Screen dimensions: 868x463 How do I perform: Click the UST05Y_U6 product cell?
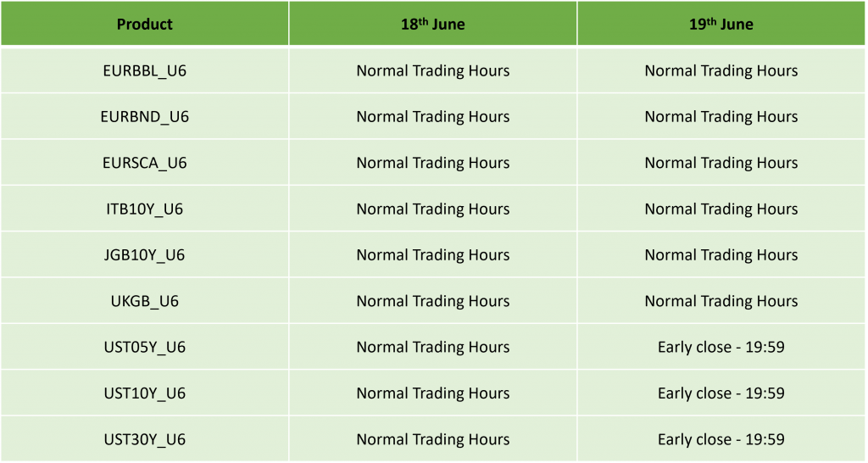144,347
